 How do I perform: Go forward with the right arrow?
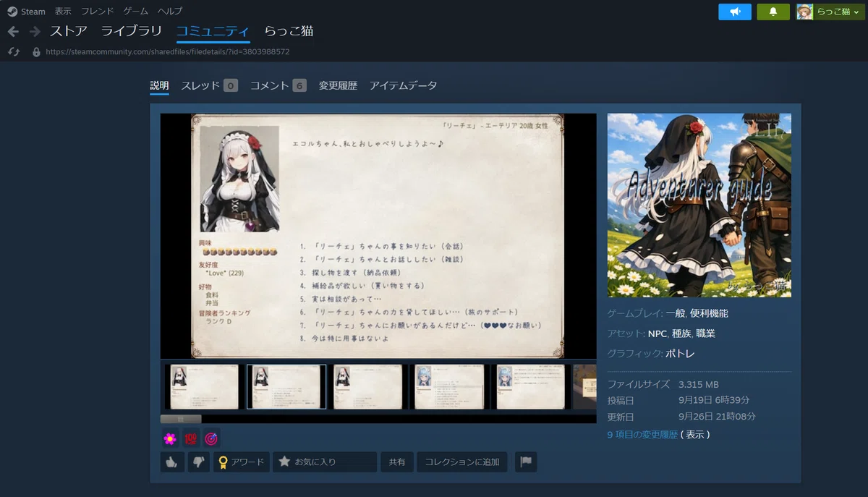pyautogui.click(x=35, y=31)
